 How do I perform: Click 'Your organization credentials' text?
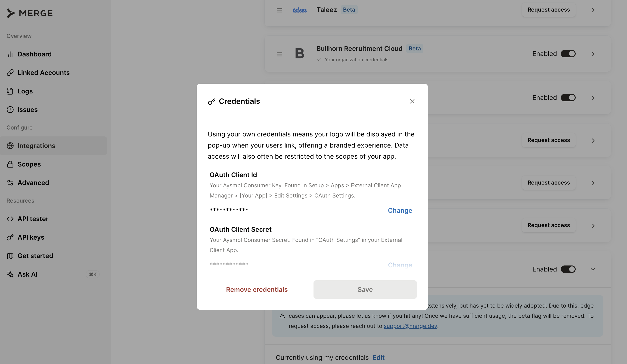tap(356, 60)
